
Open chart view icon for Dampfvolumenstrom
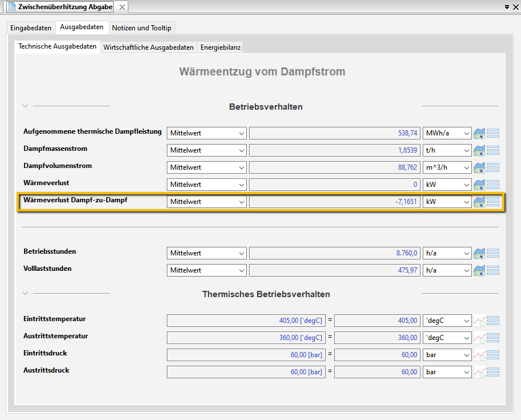point(479,167)
